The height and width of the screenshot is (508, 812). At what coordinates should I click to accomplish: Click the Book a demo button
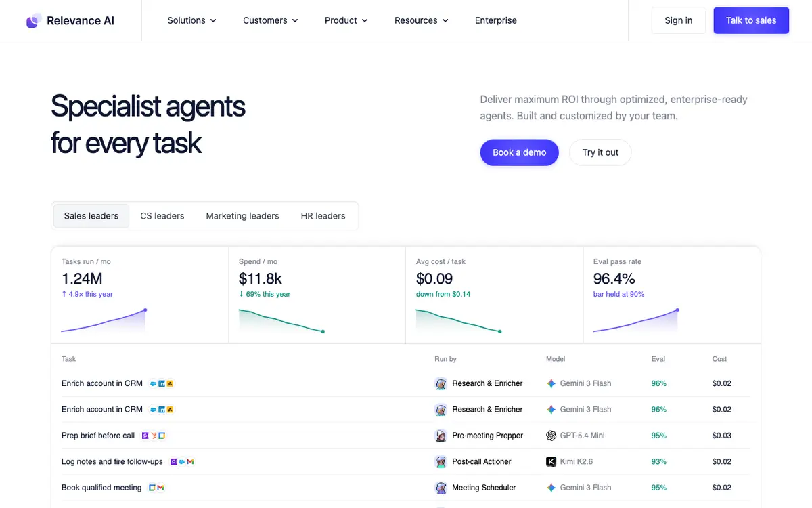click(x=520, y=152)
